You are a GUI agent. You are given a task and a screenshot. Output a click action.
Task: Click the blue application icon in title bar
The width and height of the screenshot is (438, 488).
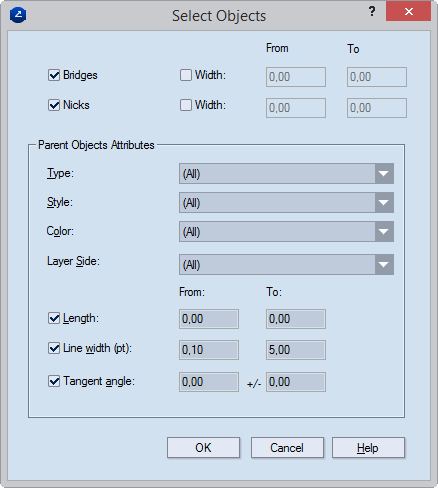click(x=18, y=15)
